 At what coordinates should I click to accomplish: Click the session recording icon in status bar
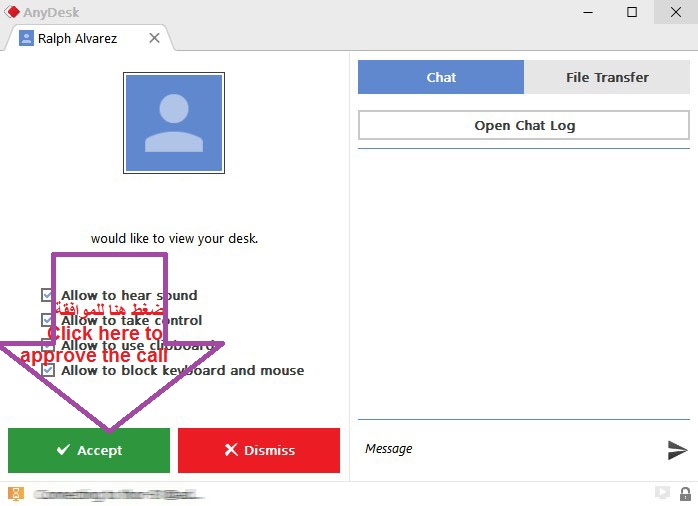pos(662,492)
